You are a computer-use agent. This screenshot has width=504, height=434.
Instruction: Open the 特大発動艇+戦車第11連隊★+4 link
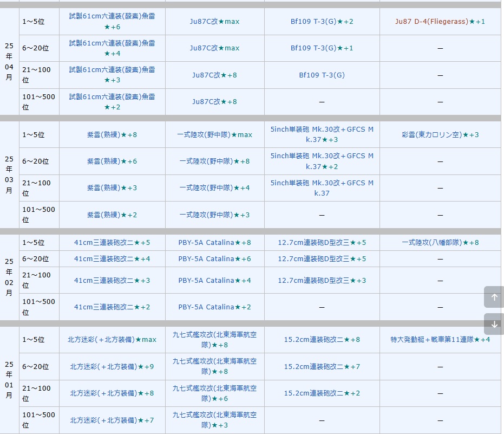(x=440, y=340)
